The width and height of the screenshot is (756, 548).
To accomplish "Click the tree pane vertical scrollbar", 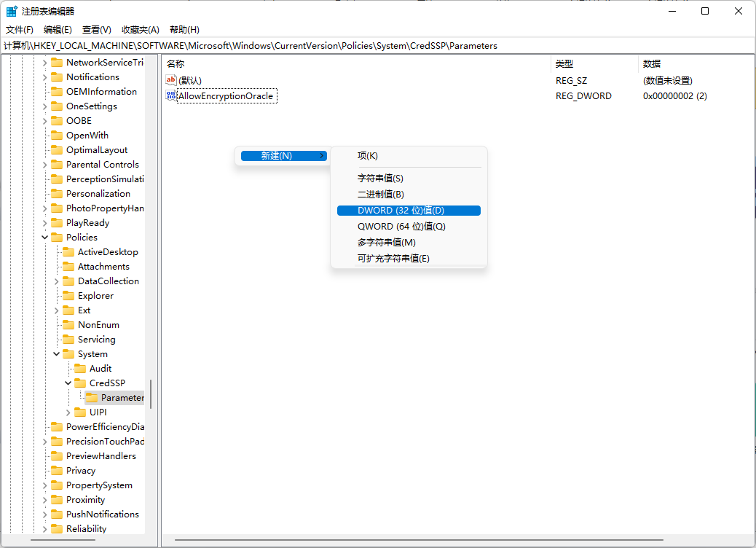I will (x=151, y=394).
